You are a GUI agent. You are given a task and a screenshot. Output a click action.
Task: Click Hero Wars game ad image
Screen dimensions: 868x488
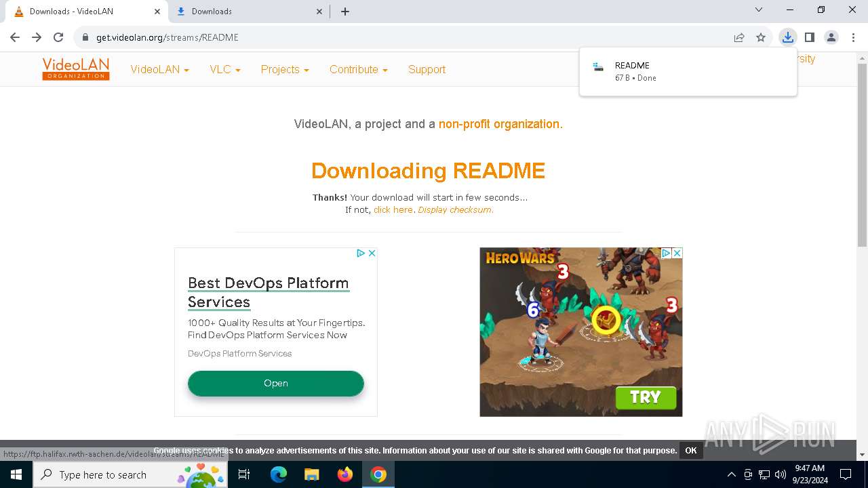coord(581,331)
